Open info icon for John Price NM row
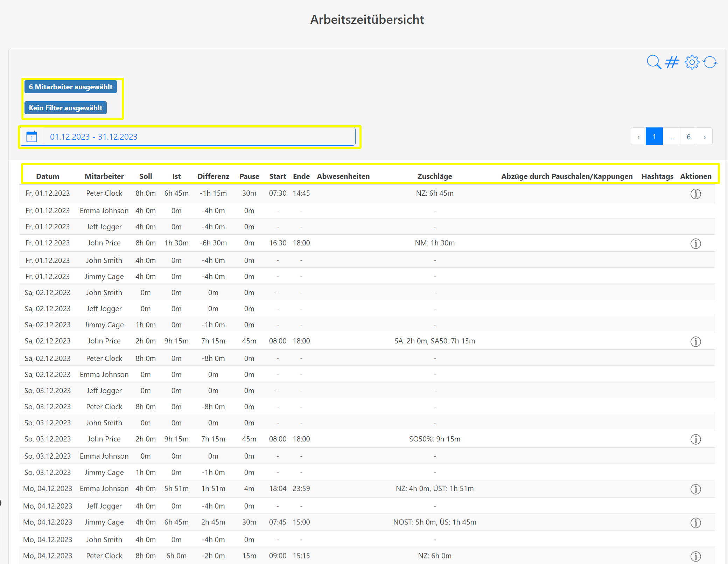 pyautogui.click(x=695, y=243)
